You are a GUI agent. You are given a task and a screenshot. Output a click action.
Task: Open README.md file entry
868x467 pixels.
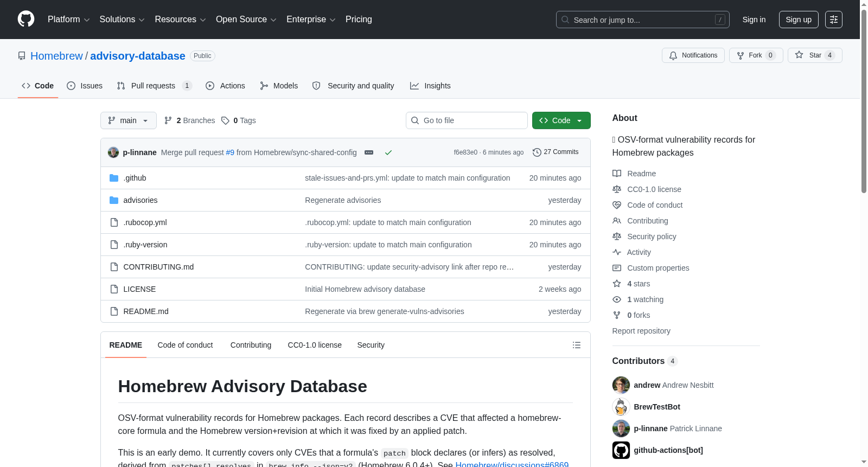pyautogui.click(x=146, y=311)
